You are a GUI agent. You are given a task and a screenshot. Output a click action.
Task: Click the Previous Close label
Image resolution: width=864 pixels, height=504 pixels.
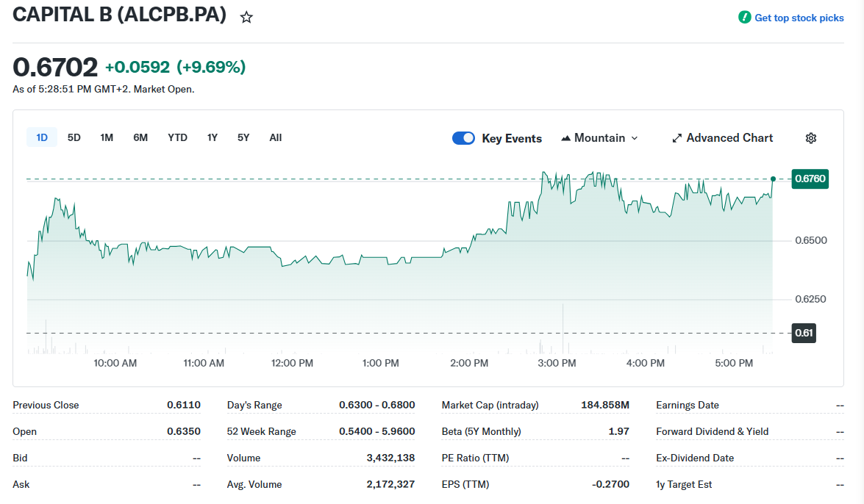point(46,405)
